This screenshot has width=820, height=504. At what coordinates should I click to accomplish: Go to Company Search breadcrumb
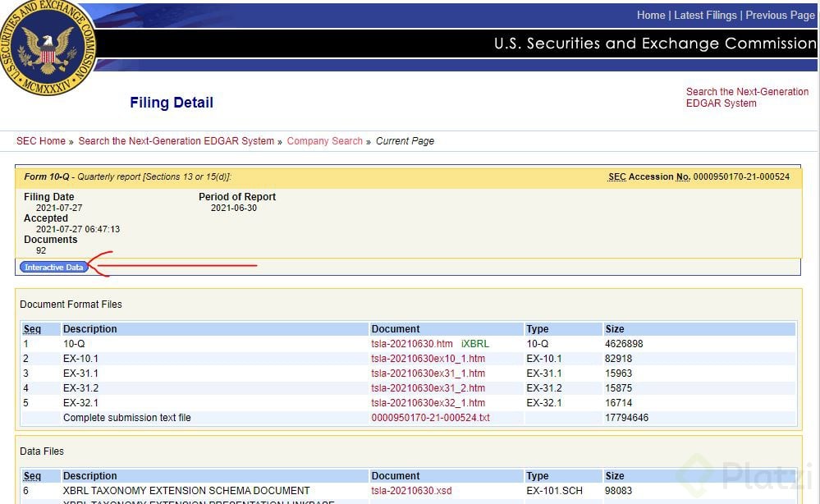tap(325, 141)
